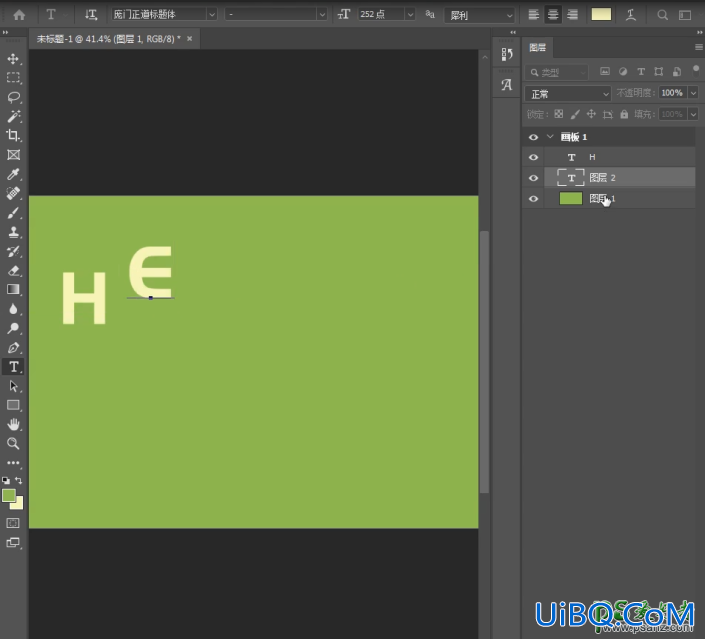Open the layer filter type dropdown
The image size is (705, 639).
(x=556, y=72)
